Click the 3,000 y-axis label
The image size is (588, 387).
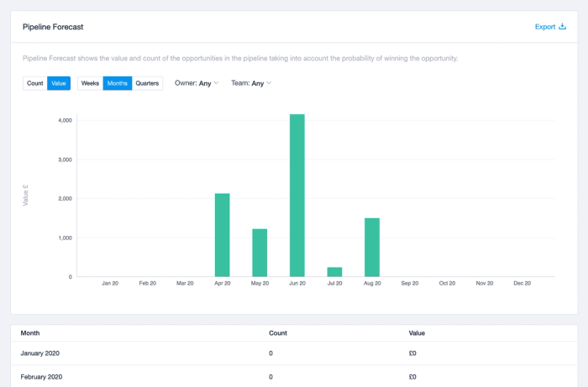pos(65,160)
